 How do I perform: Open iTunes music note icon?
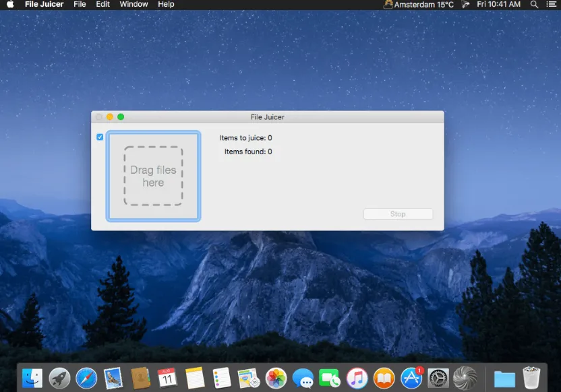pos(357,378)
